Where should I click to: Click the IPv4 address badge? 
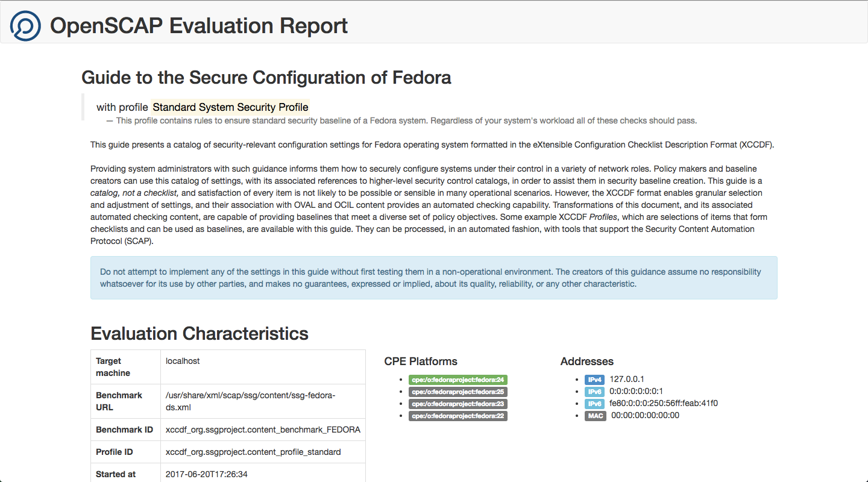click(x=594, y=380)
